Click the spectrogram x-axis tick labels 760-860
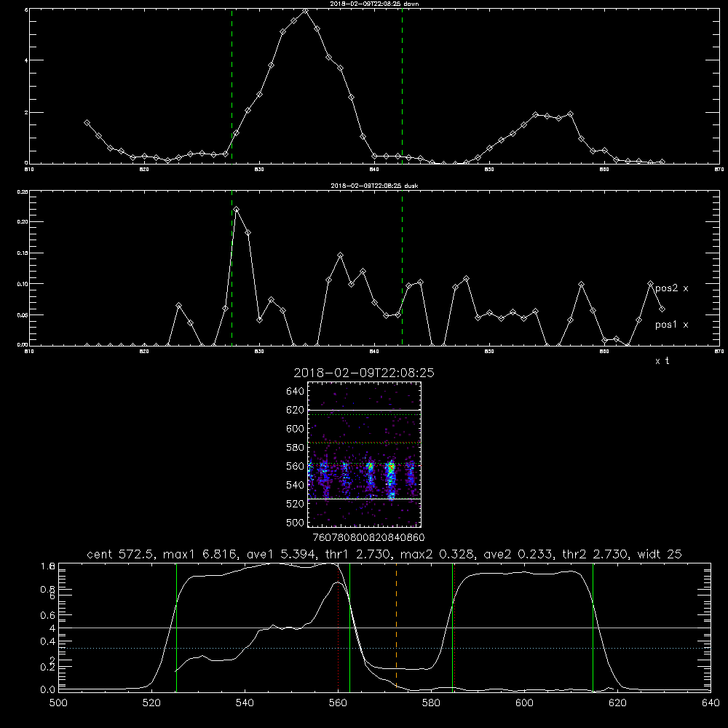 click(x=368, y=538)
